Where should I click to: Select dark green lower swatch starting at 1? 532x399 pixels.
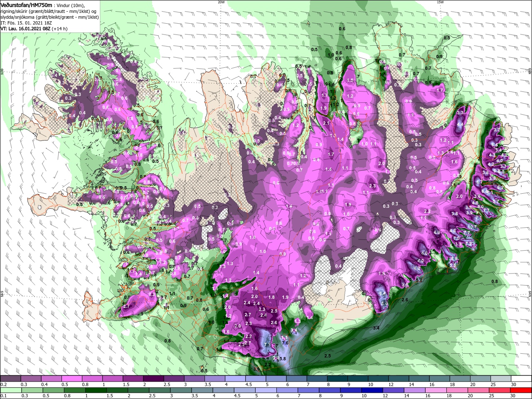(96, 390)
